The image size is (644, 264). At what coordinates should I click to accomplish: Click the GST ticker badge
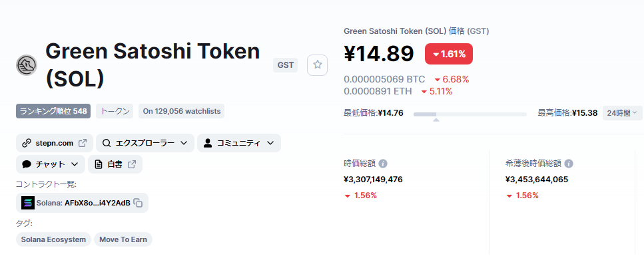click(x=286, y=65)
